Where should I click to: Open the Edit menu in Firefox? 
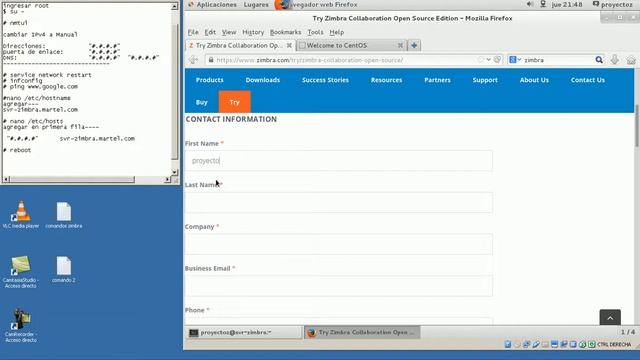click(210, 32)
